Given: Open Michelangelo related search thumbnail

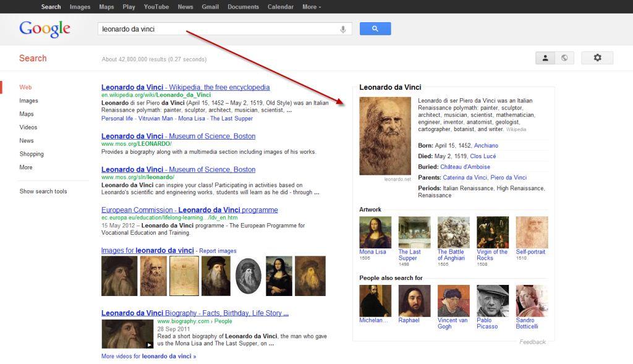Looking at the screenshot, I should pos(375,300).
